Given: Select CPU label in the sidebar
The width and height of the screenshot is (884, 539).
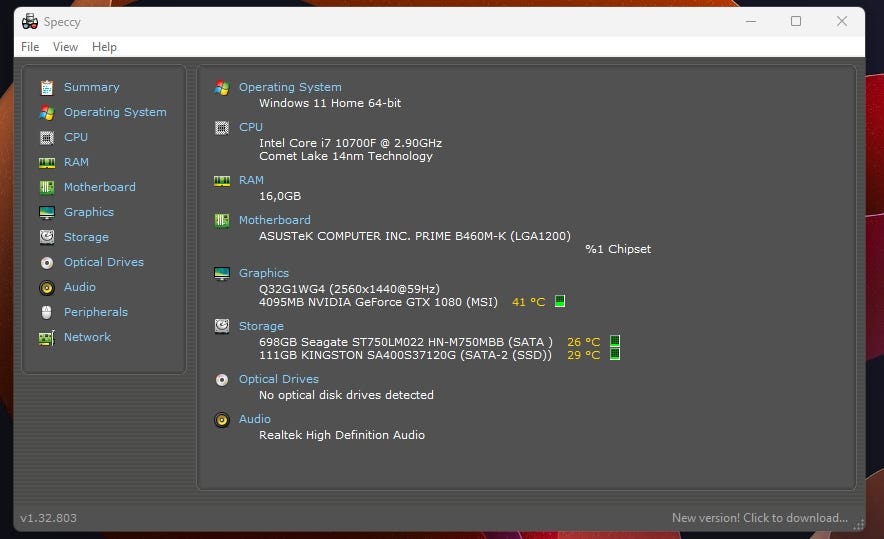Looking at the screenshot, I should point(76,137).
